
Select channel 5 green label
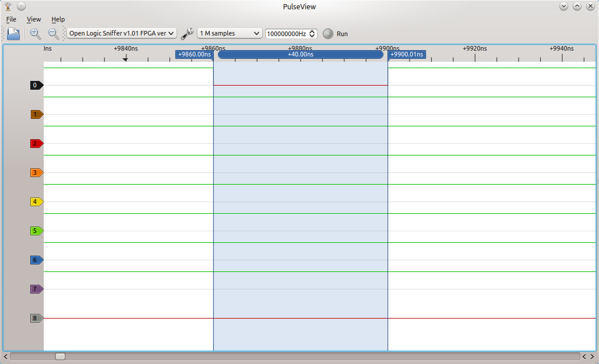(x=37, y=231)
